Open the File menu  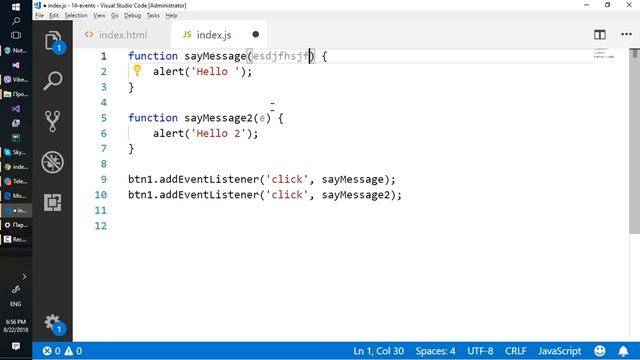[x=39, y=16]
